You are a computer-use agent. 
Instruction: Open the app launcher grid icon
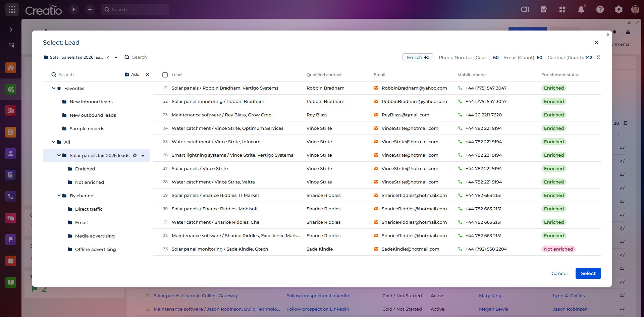12,9
